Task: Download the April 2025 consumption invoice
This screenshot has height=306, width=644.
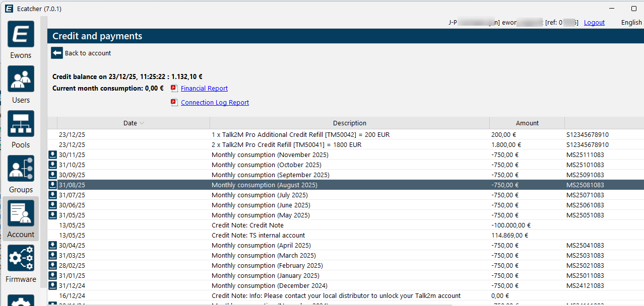Action: click(52, 246)
